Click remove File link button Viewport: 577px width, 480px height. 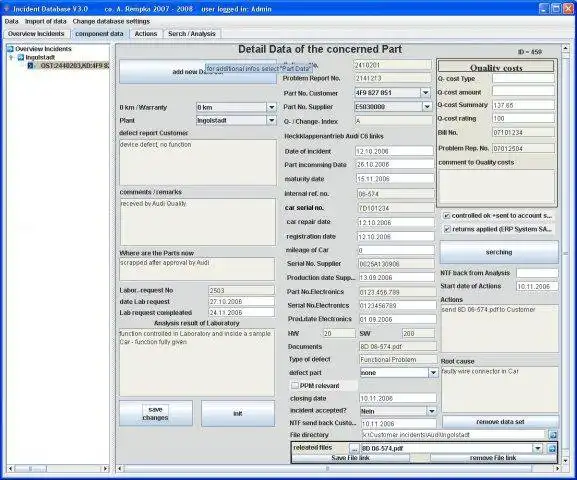pyautogui.click(x=493, y=458)
